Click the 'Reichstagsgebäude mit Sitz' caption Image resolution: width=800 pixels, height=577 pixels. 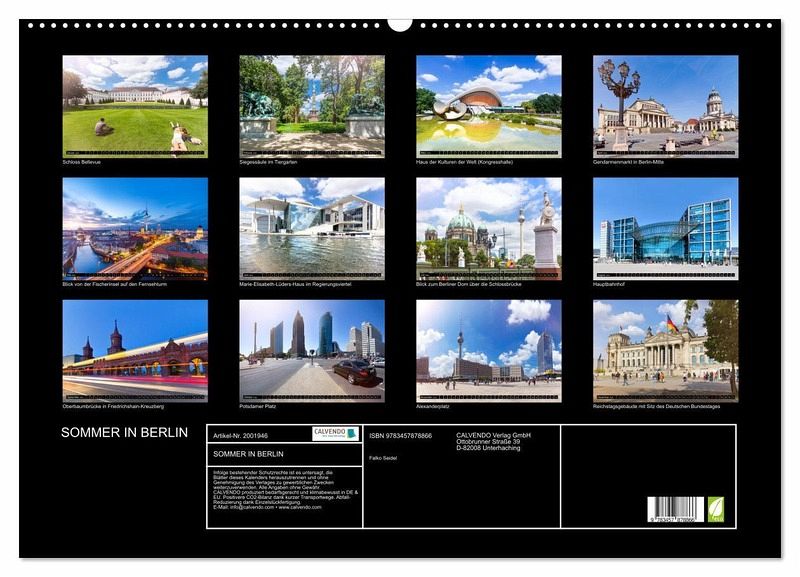click(657, 407)
